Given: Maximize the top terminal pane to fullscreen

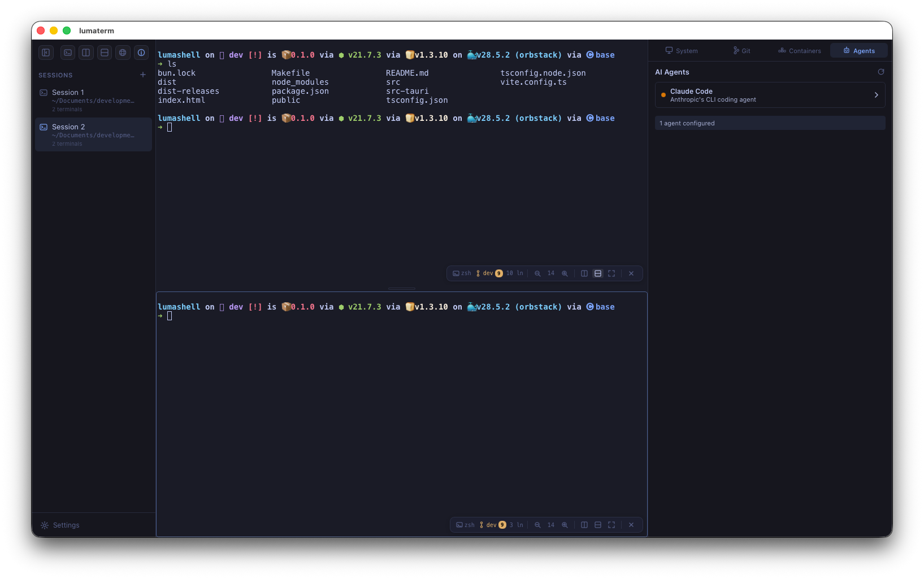Looking at the screenshot, I should click(x=611, y=273).
